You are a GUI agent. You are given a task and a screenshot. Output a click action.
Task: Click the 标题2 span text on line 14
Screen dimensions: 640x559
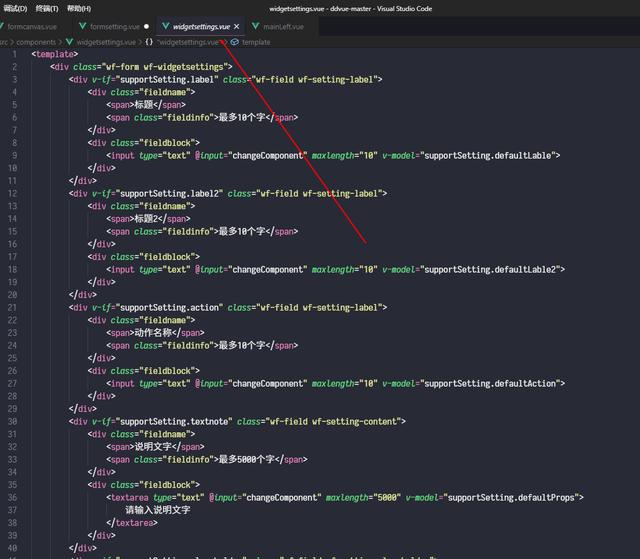click(x=146, y=219)
